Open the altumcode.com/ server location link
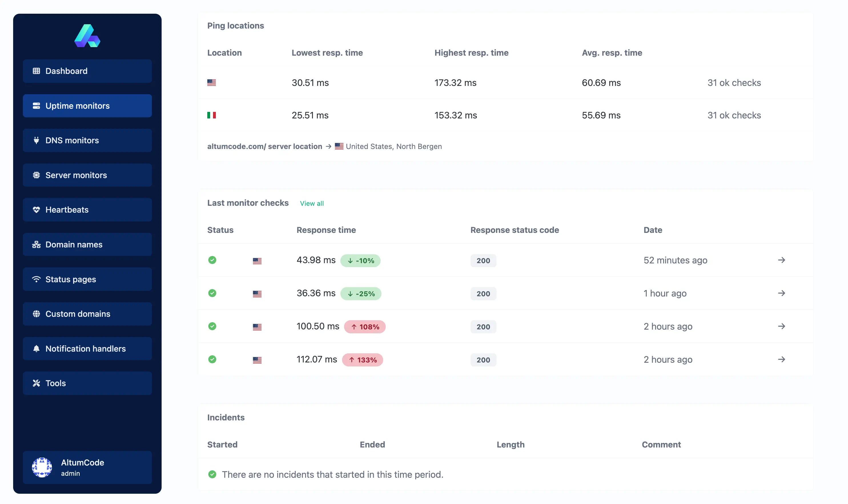This screenshot has width=848, height=504. (265, 146)
